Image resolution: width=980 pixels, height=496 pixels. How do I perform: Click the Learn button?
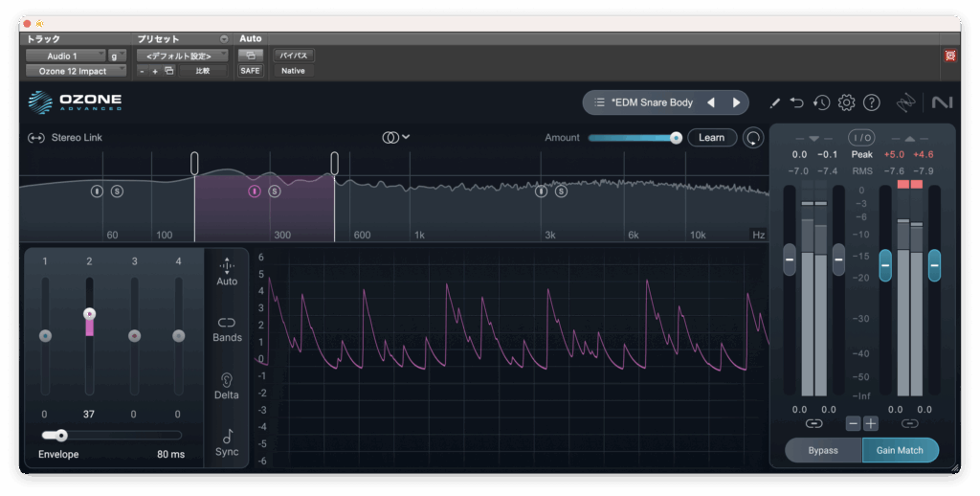(x=711, y=138)
